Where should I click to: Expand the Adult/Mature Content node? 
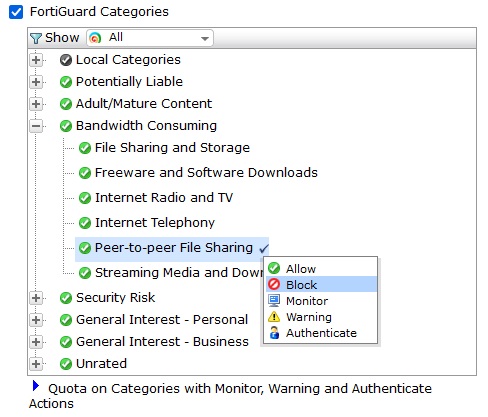[36, 104]
